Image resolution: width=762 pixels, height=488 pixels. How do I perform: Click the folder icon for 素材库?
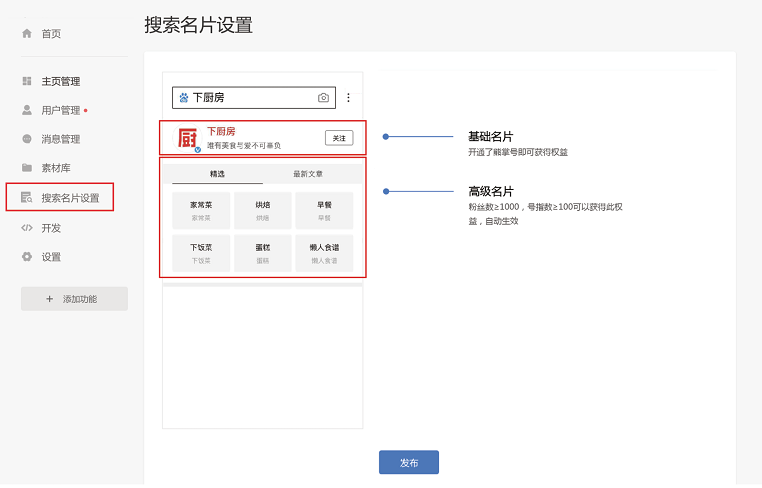27,168
